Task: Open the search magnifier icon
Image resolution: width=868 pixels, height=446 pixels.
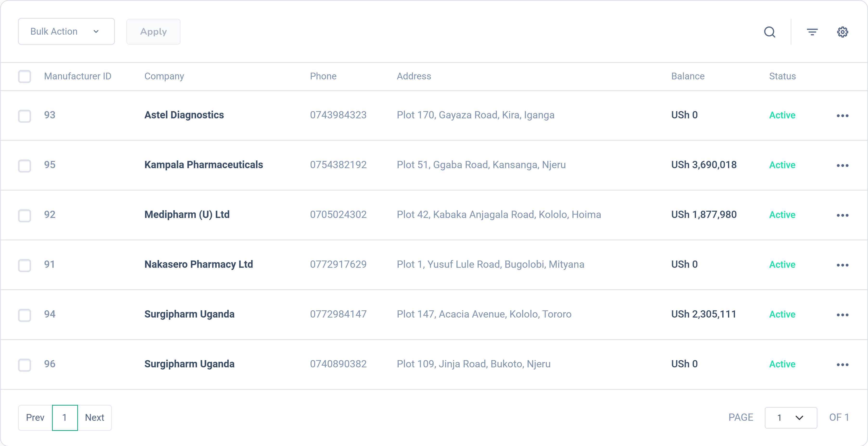Action: point(770,32)
